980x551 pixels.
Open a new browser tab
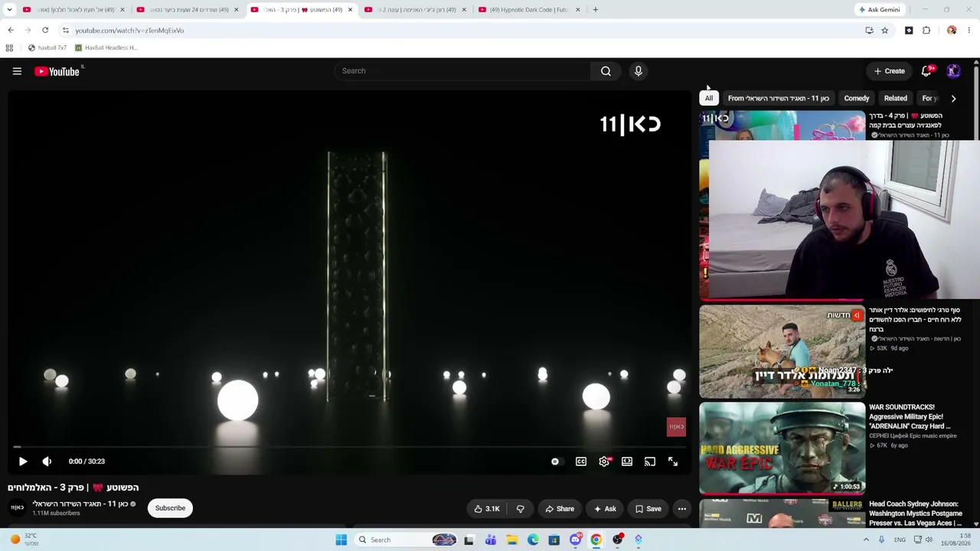(x=596, y=10)
